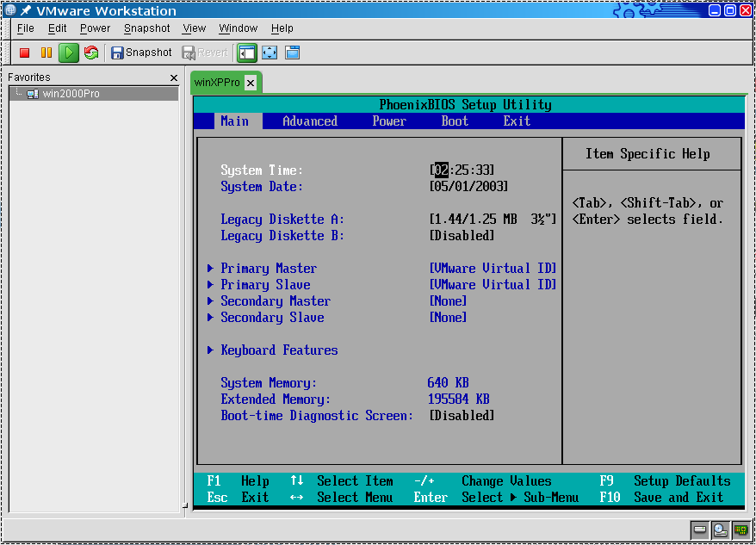Viewport: 756px width, 545px height.
Task: Switch to the Advanced BIOS tab
Action: coord(310,121)
